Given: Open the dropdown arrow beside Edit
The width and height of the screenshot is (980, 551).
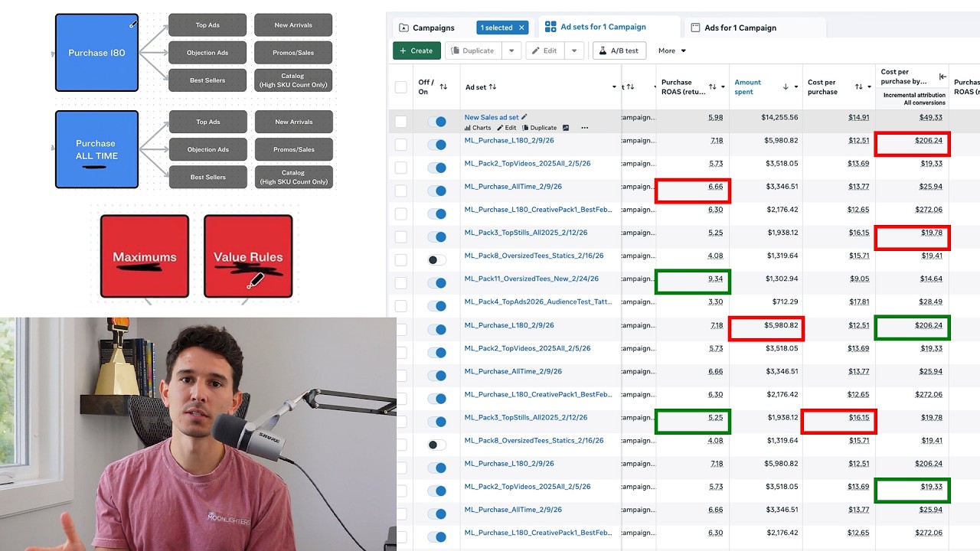Looking at the screenshot, I should 575,51.
